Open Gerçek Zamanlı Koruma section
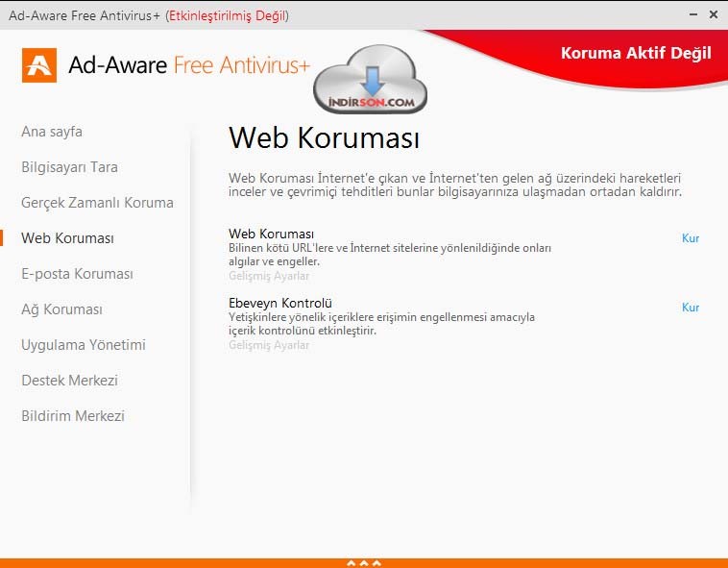This screenshot has height=568, width=728. pos(98,203)
